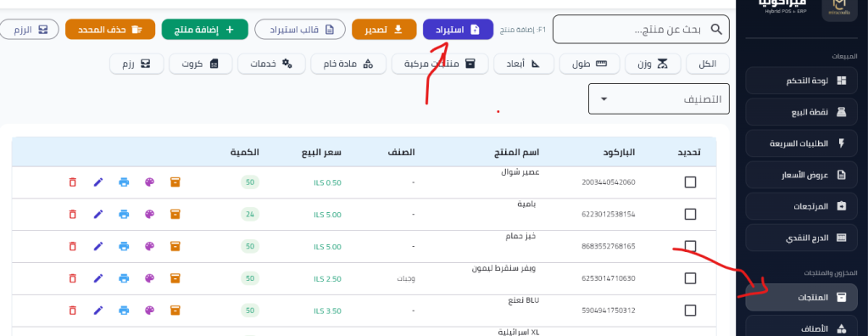Edit the بامية product via pencil icon

pos(98,214)
